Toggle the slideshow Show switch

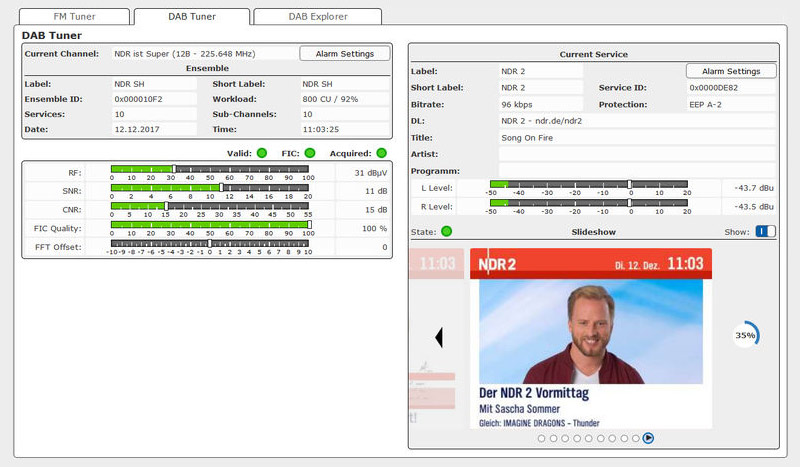point(765,231)
